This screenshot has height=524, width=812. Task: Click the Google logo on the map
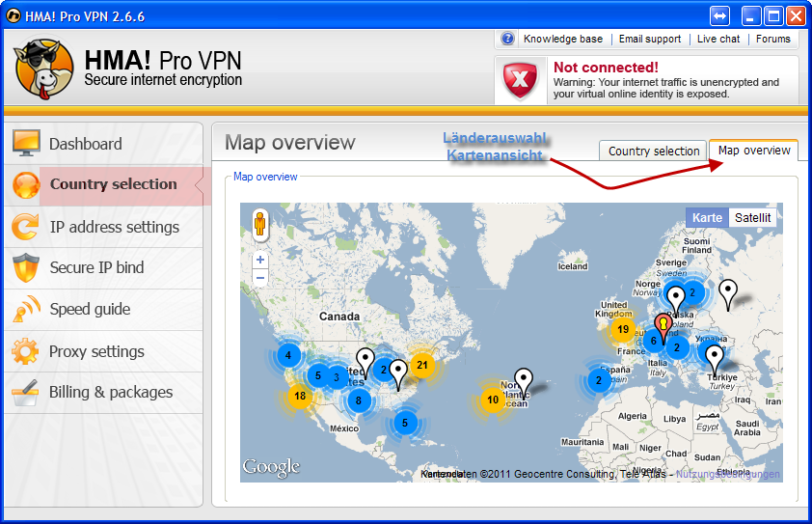click(x=271, y=467)
